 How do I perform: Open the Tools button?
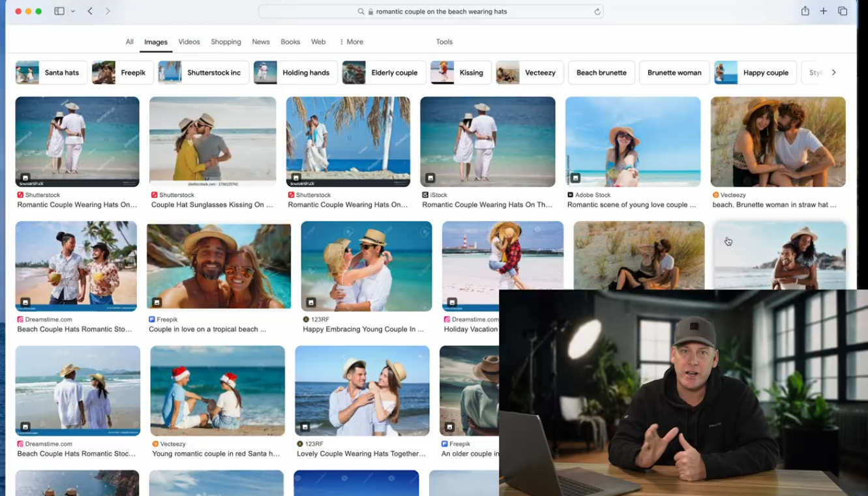tap(444, 42)
